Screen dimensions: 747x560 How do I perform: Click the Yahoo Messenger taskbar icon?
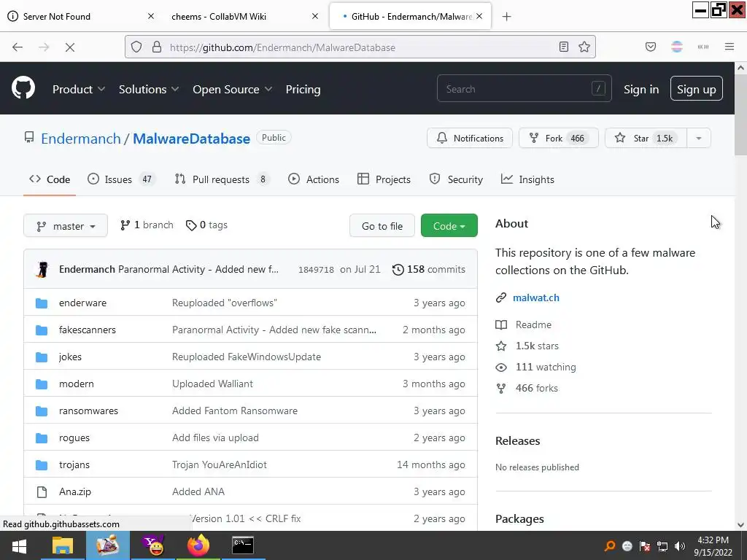pos(153,545)
